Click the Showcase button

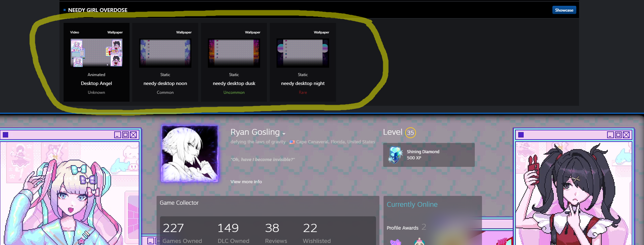tap(564, 10)
